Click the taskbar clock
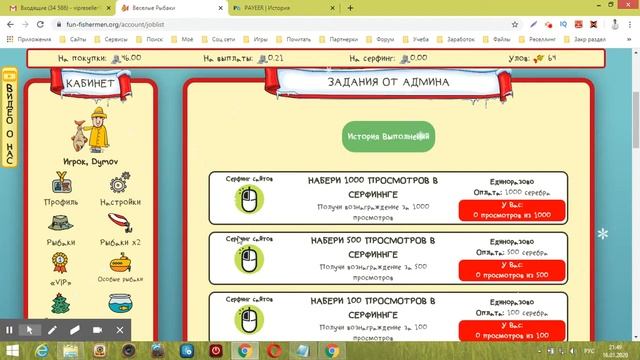The image size is (640, 360). [x=615, y=351]
